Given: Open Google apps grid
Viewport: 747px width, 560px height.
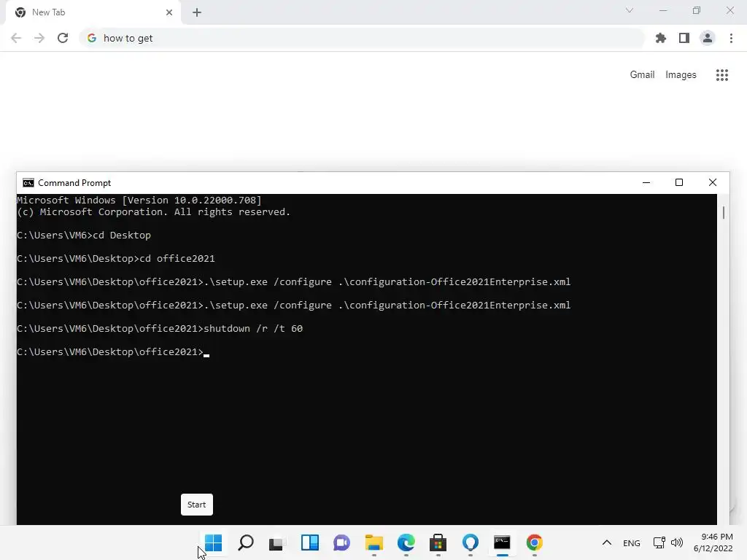Looking at the screenshot, I should (x=721, y=75).
